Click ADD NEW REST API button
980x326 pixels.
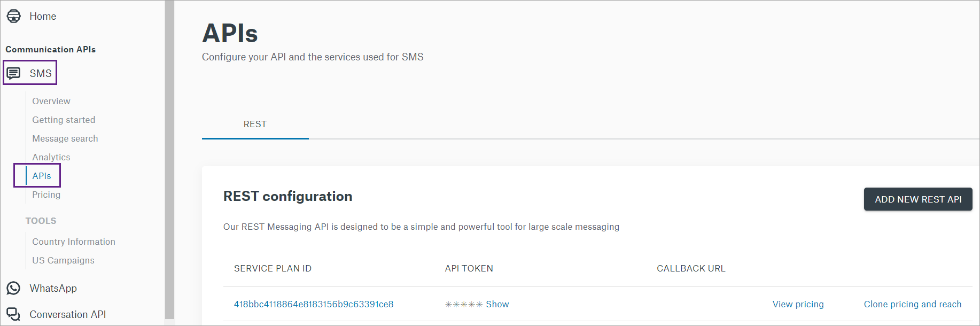[x=918, y=199]
